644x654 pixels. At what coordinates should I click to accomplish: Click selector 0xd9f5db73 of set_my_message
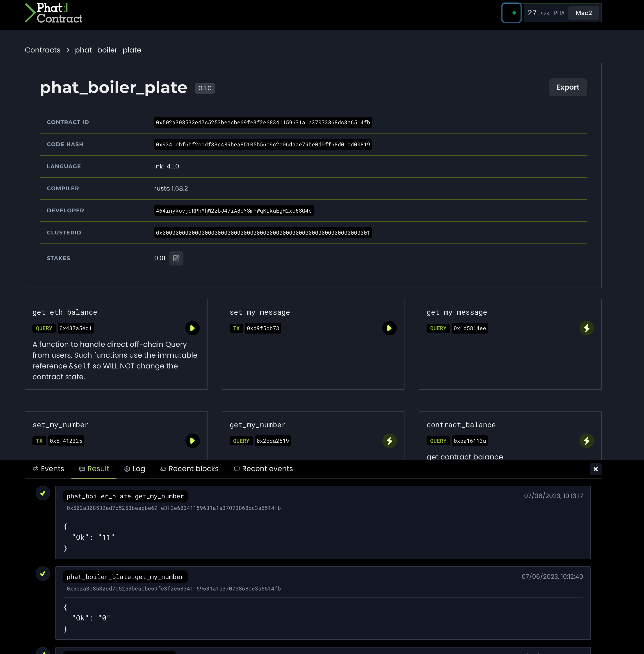[x=263, y=328]
